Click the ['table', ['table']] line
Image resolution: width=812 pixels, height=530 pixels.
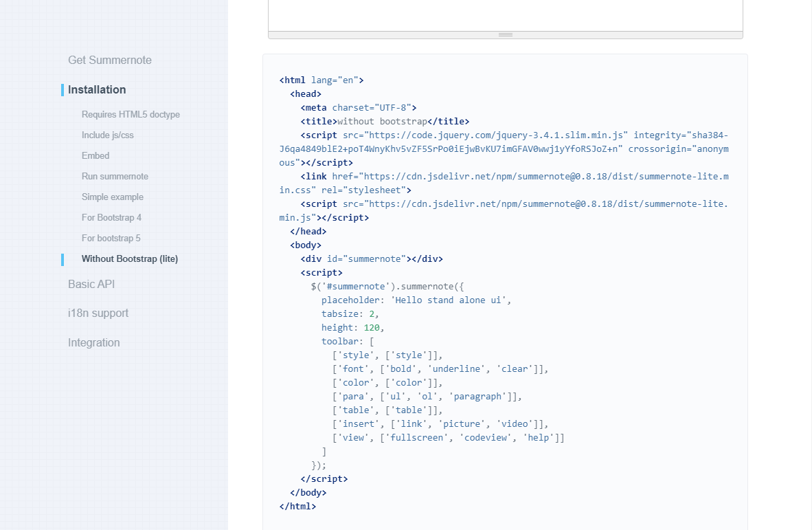387,410
